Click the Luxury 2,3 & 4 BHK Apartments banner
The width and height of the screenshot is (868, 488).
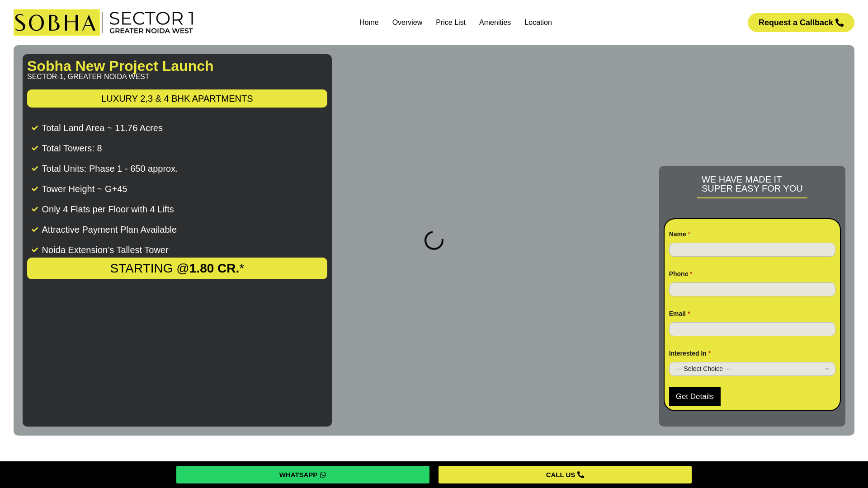(x=177, y=99)
